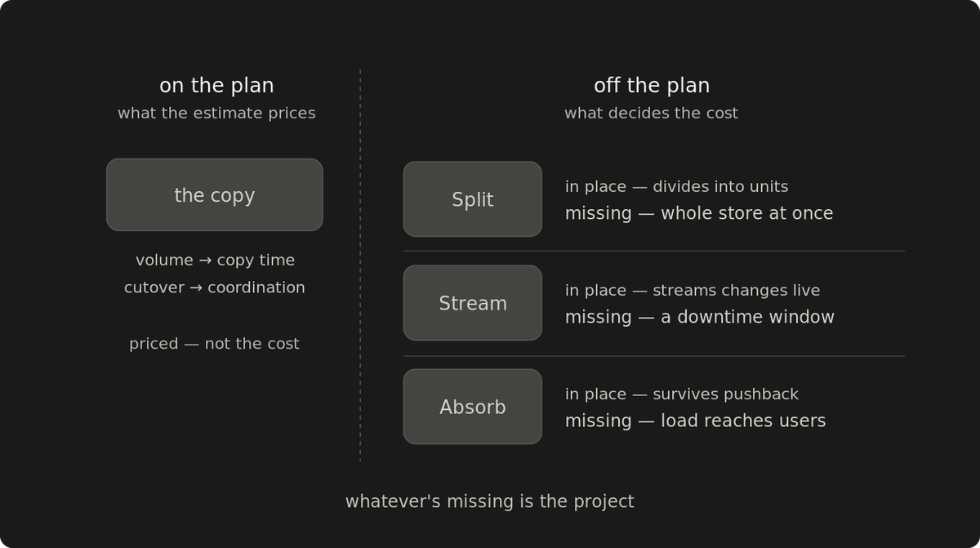
Task: Select the Stream box
Action: tap(473, 303)
